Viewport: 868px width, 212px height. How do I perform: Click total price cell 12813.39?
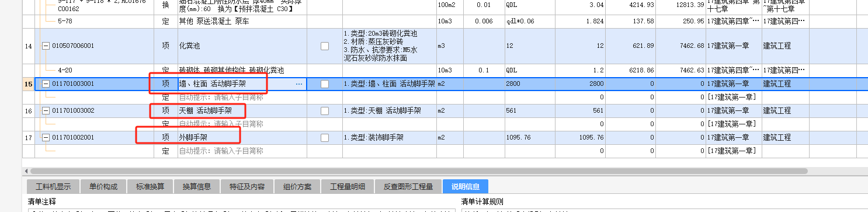point(680,6)
